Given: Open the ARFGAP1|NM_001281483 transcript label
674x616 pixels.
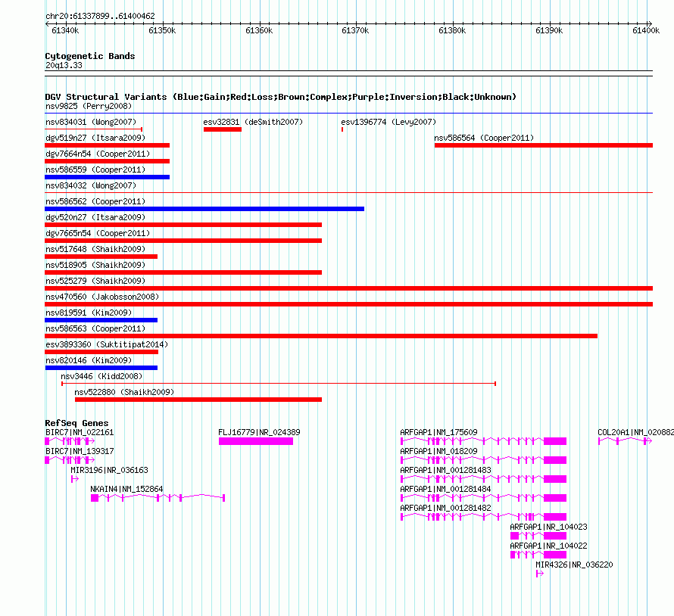Looking at the screenshot, I should (x=445, y=470).
